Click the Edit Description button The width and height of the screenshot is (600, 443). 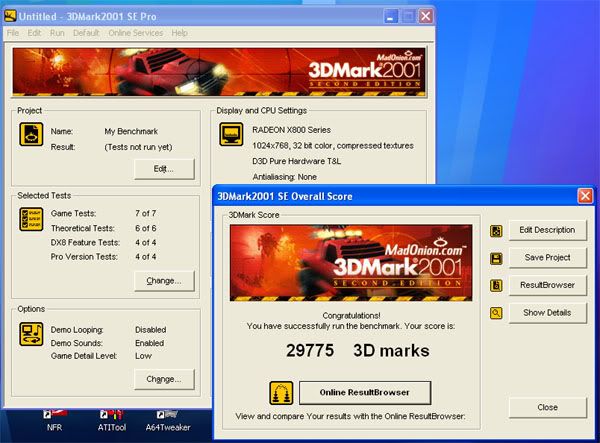point(548,230)
